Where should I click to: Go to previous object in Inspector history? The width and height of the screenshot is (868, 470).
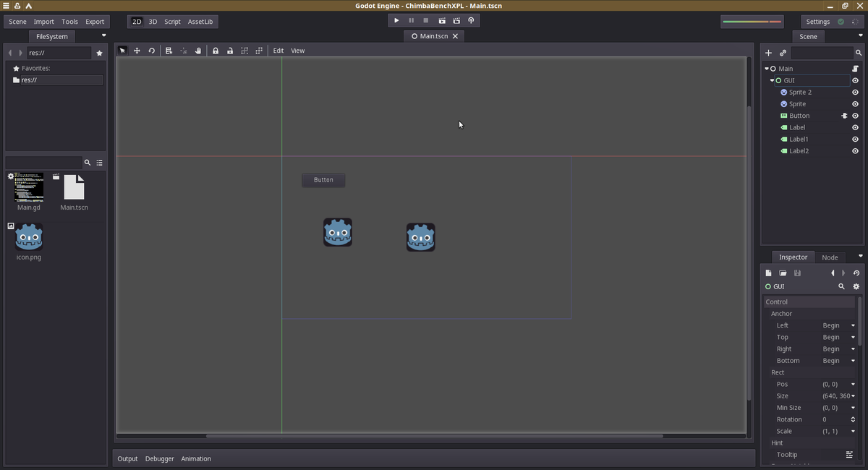(833, 273)
